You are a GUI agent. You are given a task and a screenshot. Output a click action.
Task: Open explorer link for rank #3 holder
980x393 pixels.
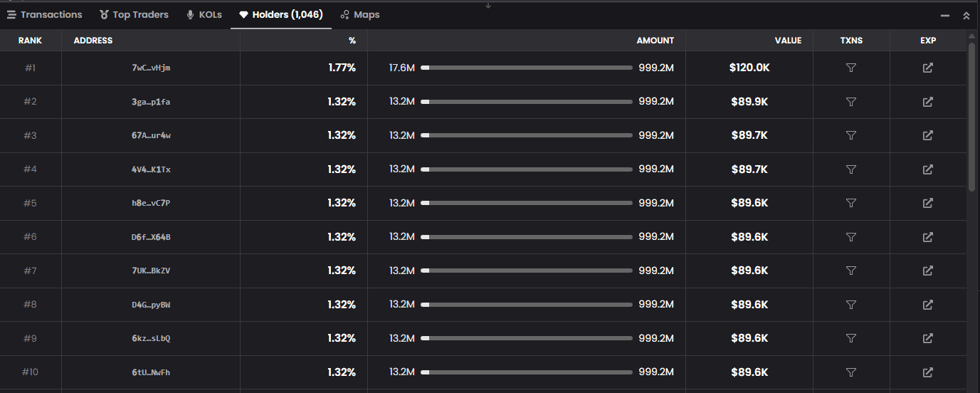pyautogui.click(x=927, y=135)
